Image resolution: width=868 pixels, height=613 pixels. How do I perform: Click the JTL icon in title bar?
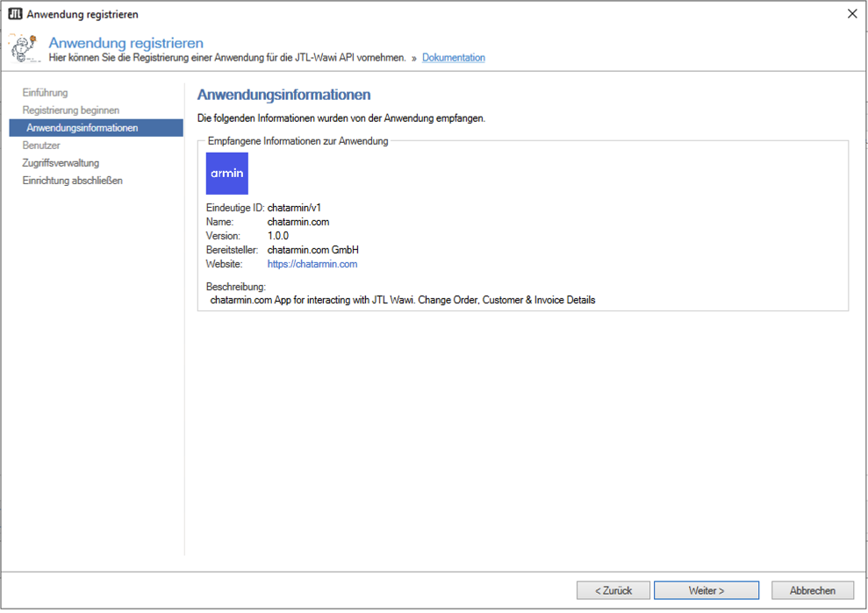pyautogui.click(x=15, y=14)
